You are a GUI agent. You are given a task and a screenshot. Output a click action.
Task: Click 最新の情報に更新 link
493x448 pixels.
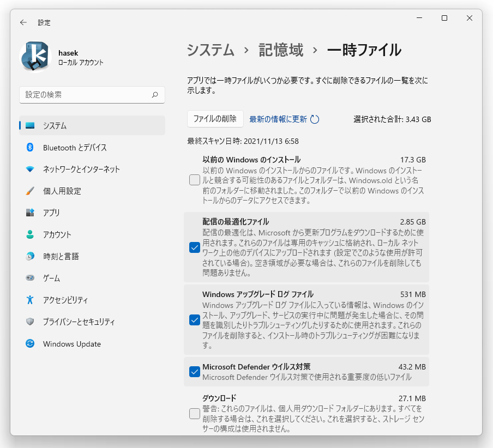click(278, 119)
